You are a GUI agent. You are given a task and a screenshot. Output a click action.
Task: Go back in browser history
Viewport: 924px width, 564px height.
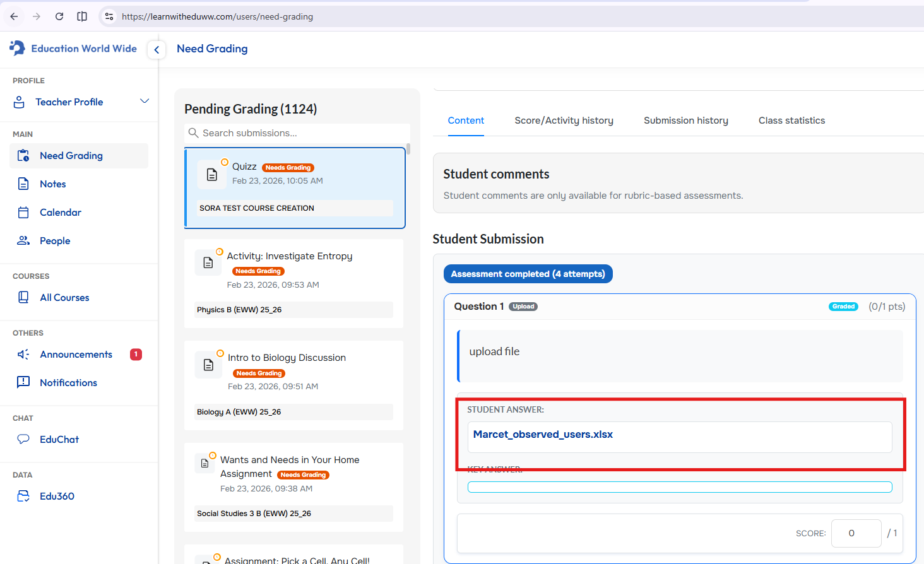(14, 16)
